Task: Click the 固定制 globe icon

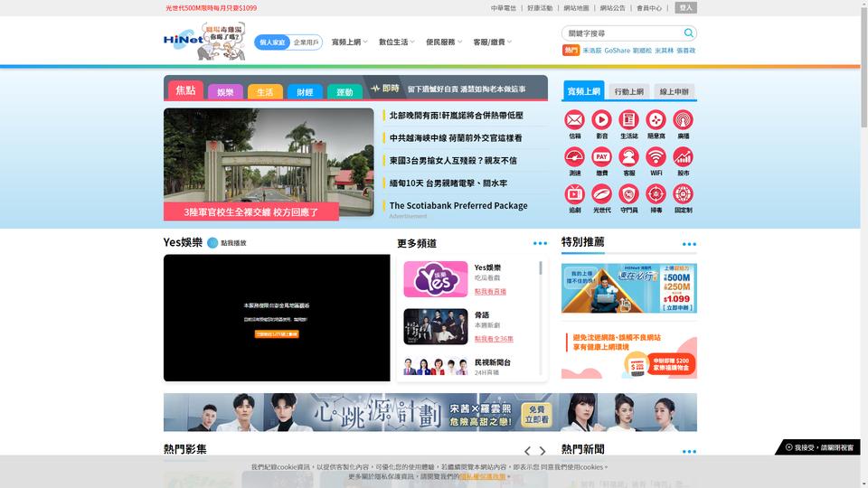Action: 684,194
